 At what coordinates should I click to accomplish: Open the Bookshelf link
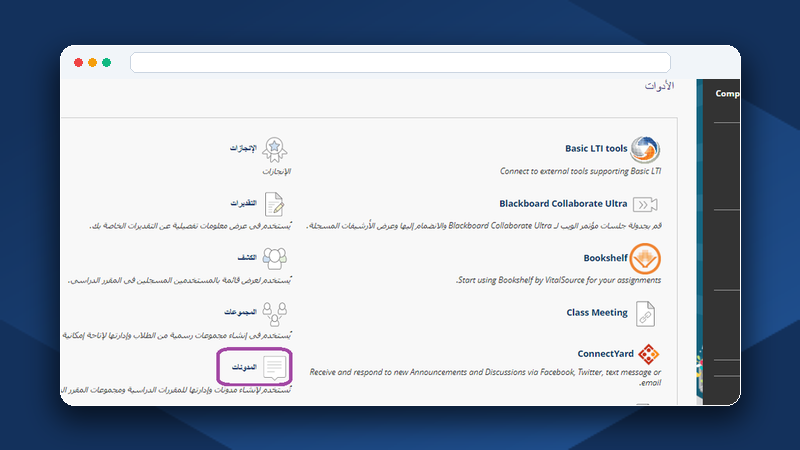(606, 258)
